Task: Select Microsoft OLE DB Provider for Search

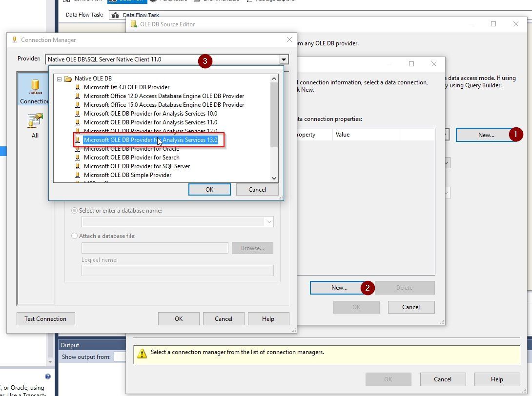Action: [132, 158]
